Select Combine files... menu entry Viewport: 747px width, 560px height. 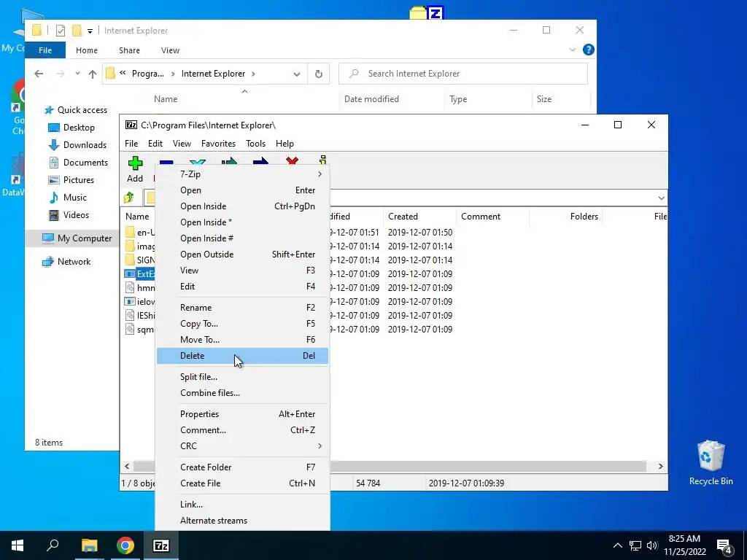pos(242,393)
